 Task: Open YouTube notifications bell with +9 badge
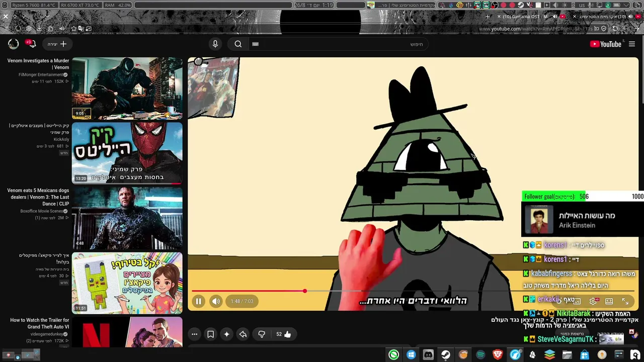coord(31,44)
